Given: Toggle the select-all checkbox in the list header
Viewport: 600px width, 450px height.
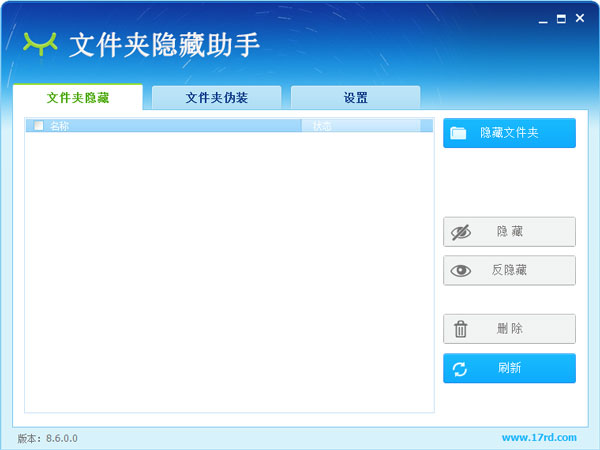Looking at the screenshot, I should pyautogui.click(x=38, y=126).
